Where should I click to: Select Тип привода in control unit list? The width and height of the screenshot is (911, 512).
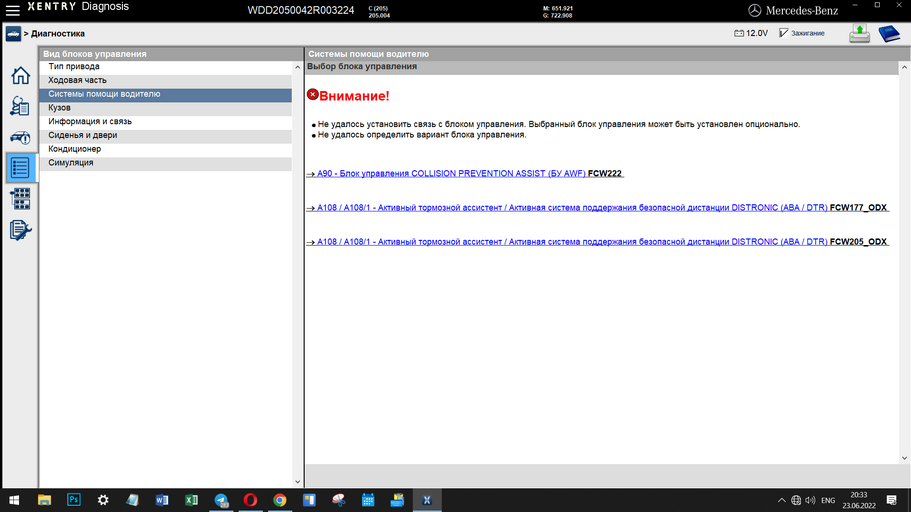[166, 67]
